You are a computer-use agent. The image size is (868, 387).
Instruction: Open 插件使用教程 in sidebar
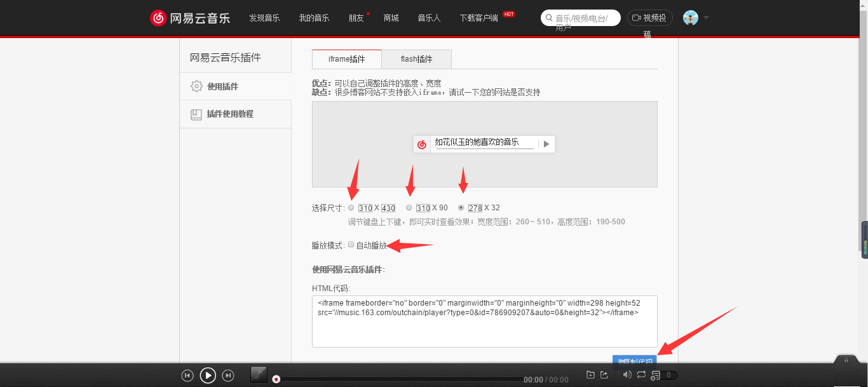pos(235,114)
